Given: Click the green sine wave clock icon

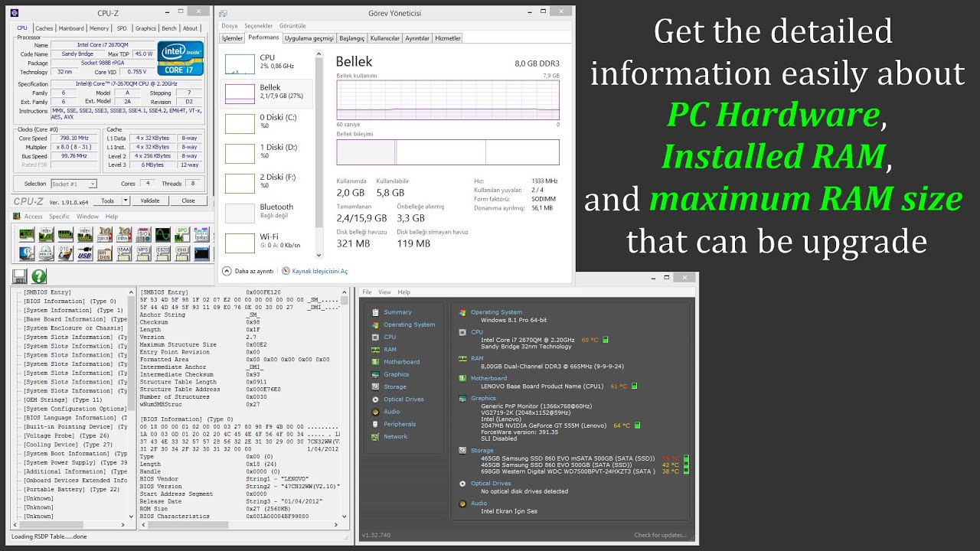Looking at the screenshot, I should pos(162,234).
